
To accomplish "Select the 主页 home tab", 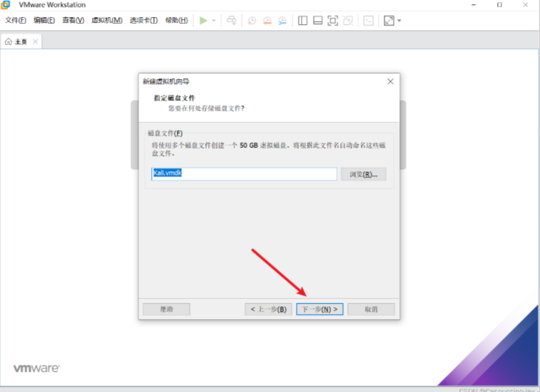I will (21, 41).
